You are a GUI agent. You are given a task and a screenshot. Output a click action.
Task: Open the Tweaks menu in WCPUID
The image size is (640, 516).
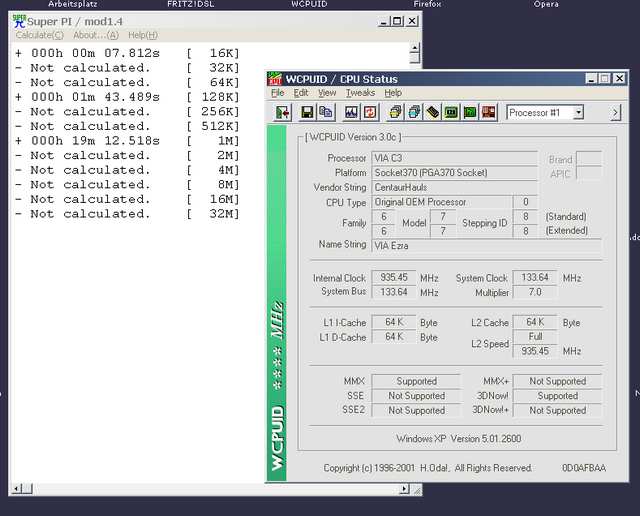coord(360,93)
